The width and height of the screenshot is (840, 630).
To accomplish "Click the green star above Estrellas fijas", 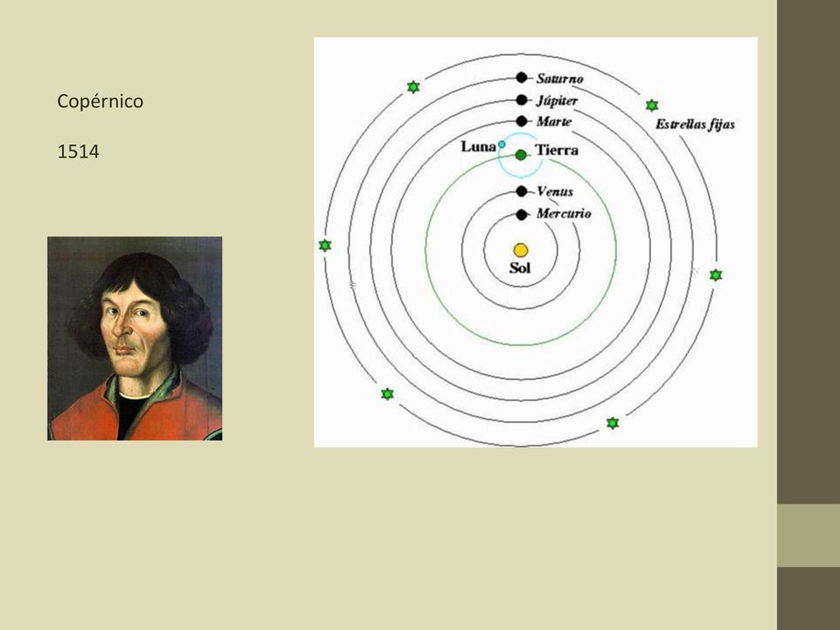I will 652,105.
